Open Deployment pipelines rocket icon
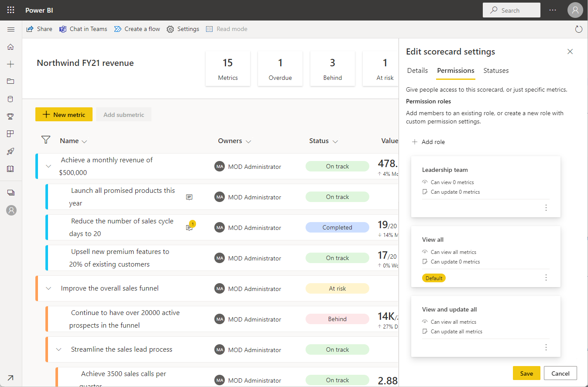Viewport: 588px width, 387px height. [11, 151]
